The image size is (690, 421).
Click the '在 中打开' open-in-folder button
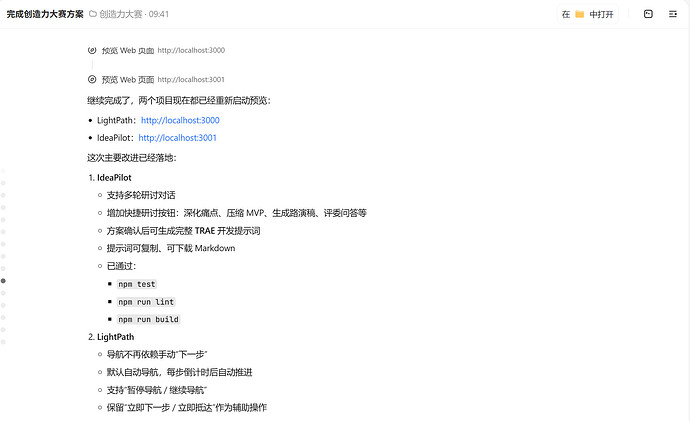(x=587, y=15)
